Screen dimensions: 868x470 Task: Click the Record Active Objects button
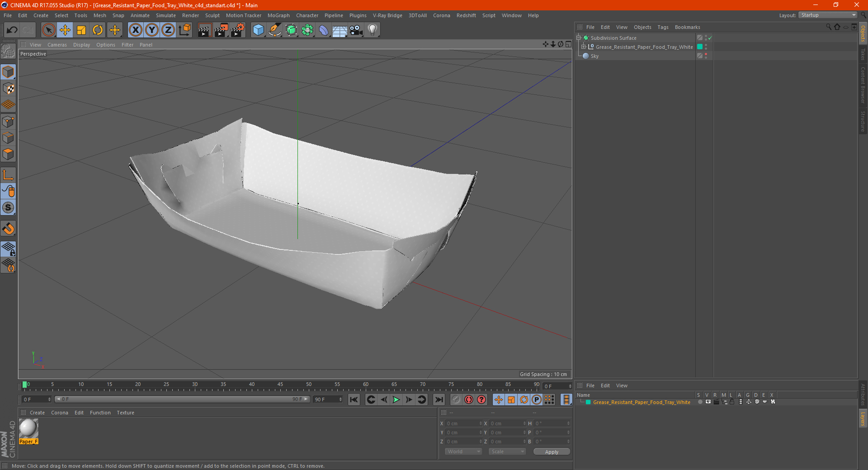point(456,399)
